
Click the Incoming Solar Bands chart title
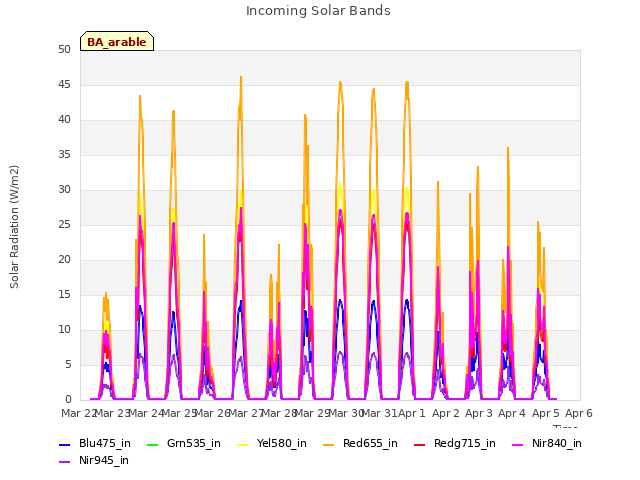pos(318,11)
